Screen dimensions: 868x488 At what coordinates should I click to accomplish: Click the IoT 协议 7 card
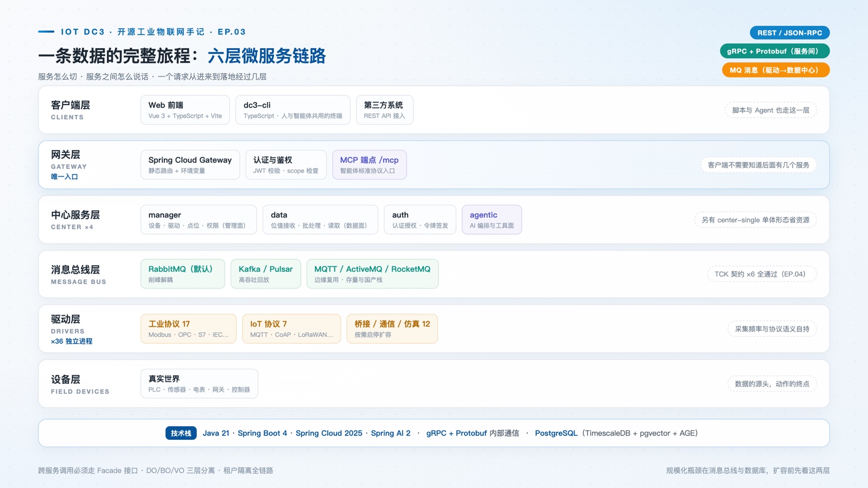(x=292, y=329)
